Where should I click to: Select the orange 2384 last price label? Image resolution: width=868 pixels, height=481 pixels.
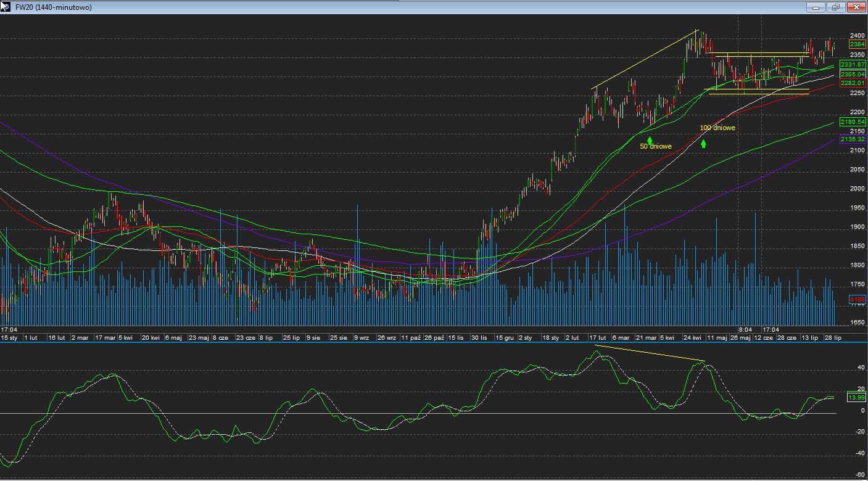click(x=857, y=44)
